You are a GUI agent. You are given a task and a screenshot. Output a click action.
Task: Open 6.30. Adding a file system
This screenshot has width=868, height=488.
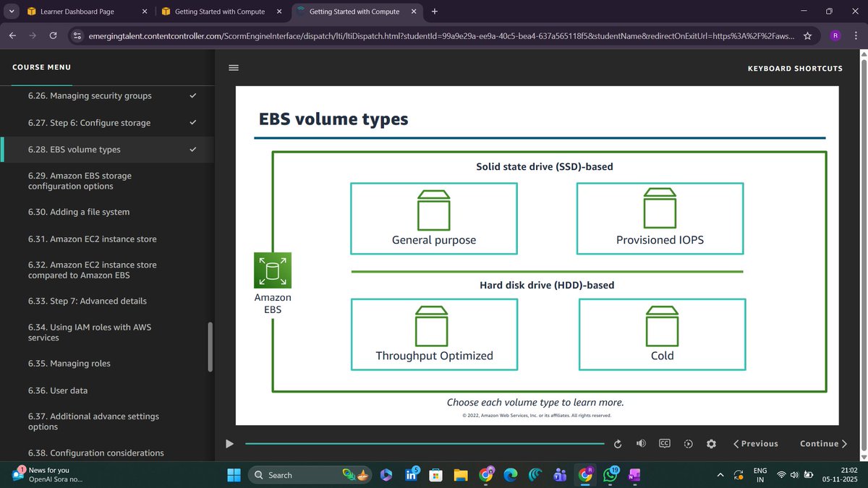107,212
